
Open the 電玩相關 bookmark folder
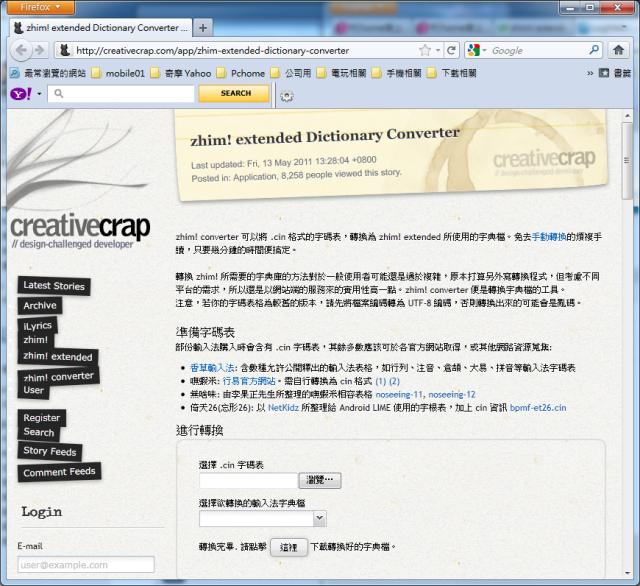click(341, 73)
